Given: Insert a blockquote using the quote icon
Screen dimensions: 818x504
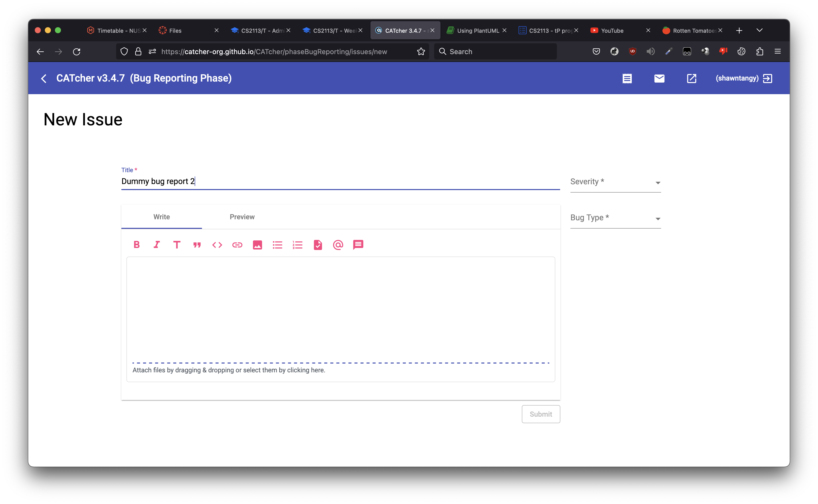Looking at the screenshot, I should (197, 245).
